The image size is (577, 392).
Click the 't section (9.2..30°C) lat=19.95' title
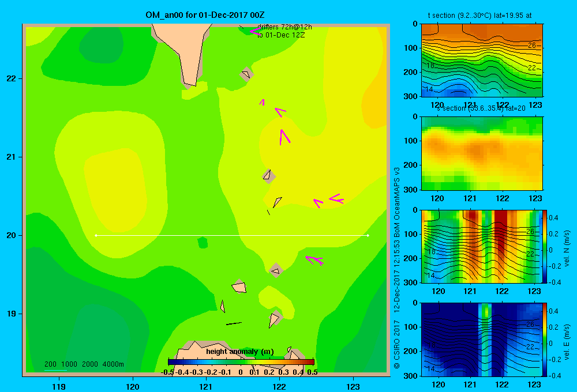(479, 16)
